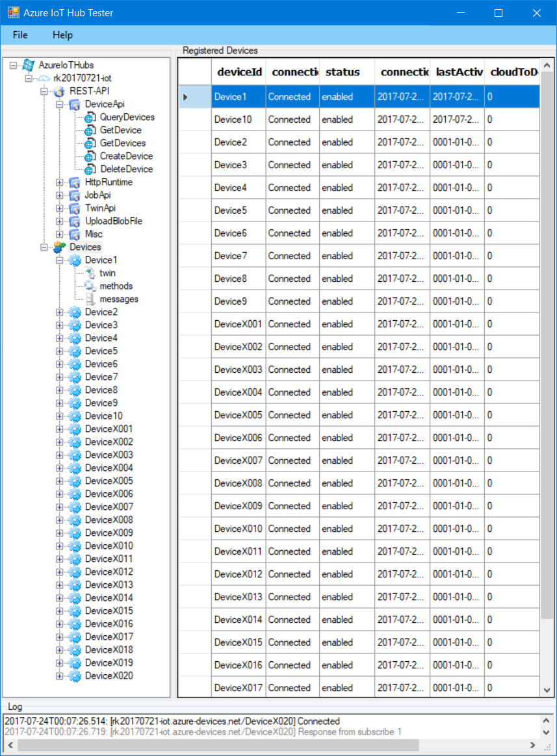Viewport: 557px width, 756px height.
Task: Click the rk20170721-iot cloud icon
Action: pyautogui.click(x=44, y=78)
